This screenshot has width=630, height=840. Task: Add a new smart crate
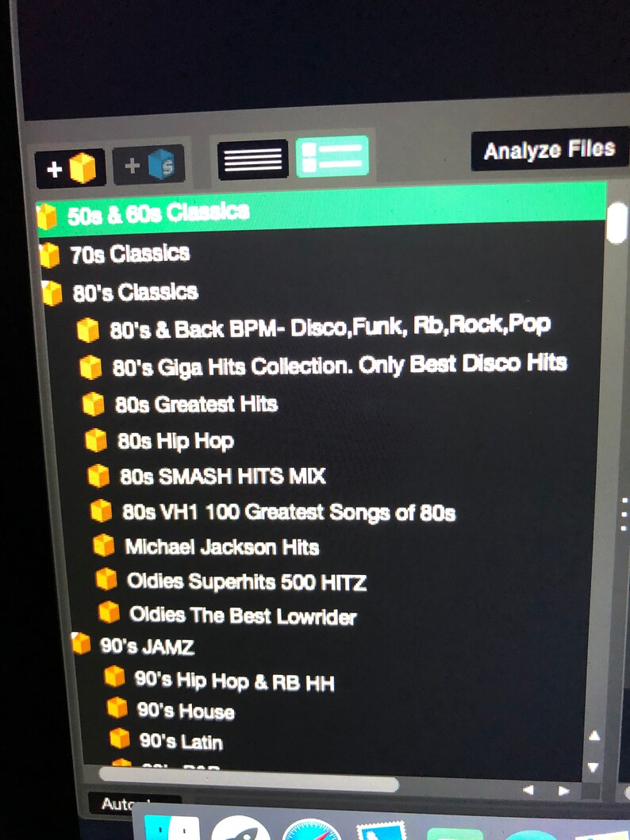click(x=149, y=164)
